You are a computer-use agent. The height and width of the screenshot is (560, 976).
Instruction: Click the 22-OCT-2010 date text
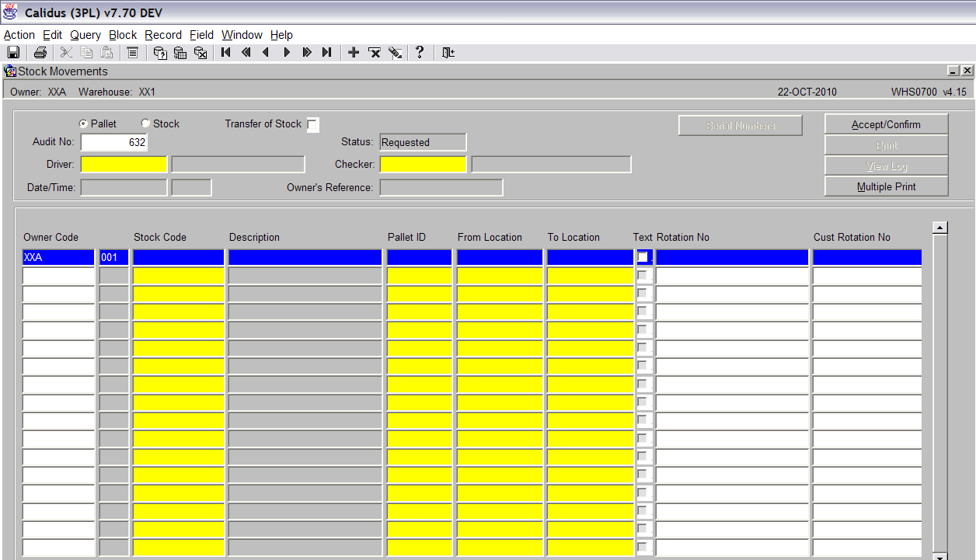pos(807,92)
